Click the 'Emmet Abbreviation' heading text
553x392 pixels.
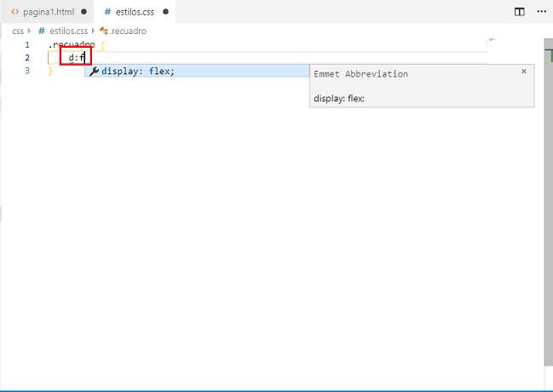pos(360,74)
